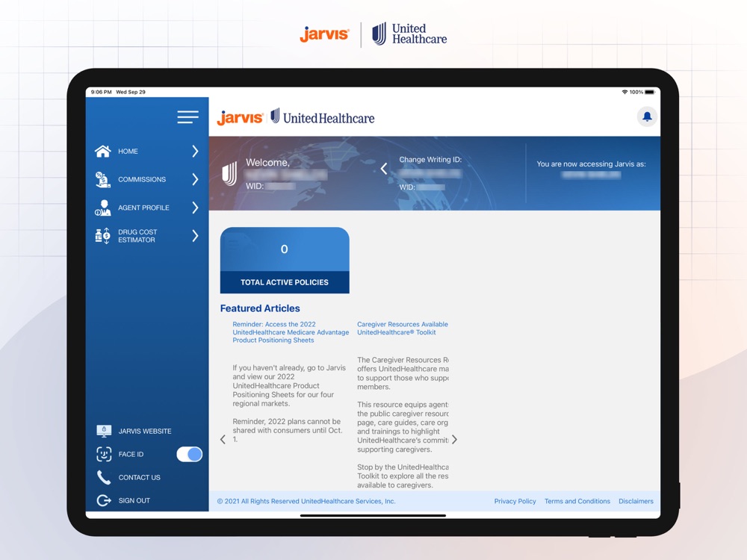Open the Total Active Policies card

pos(285,260)
